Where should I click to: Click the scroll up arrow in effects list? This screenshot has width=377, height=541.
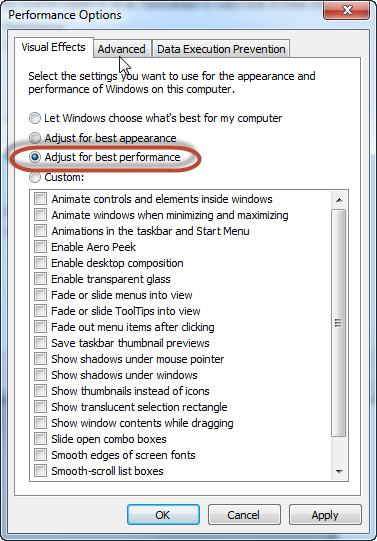(339, 200)
